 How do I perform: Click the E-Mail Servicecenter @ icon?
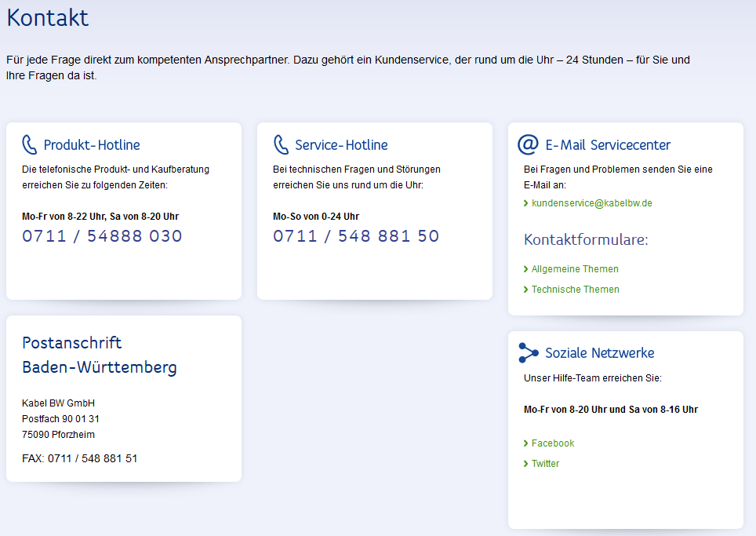click(529, 144)
